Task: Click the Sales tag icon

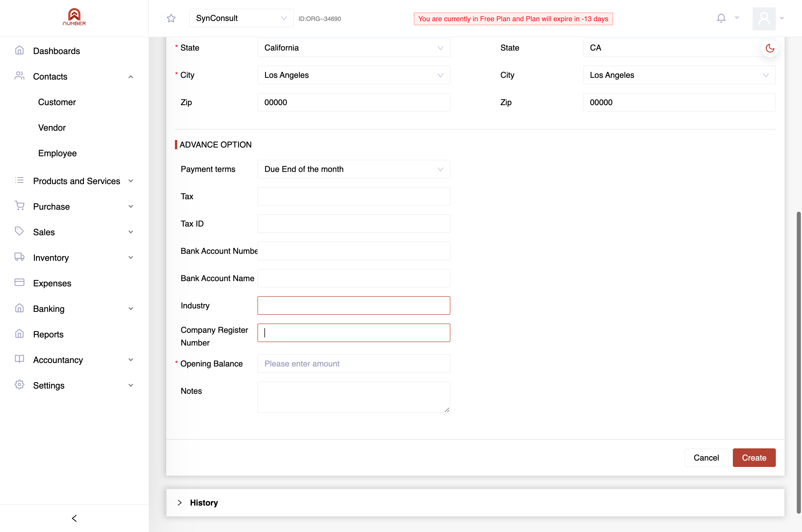Action: click(x=19, y=231)
